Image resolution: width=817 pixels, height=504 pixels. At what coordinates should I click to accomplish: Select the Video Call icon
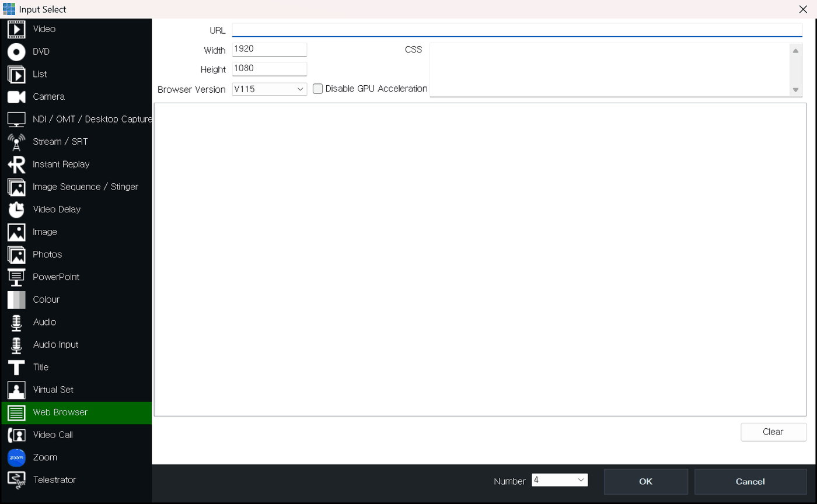click(x=16, y=435)
